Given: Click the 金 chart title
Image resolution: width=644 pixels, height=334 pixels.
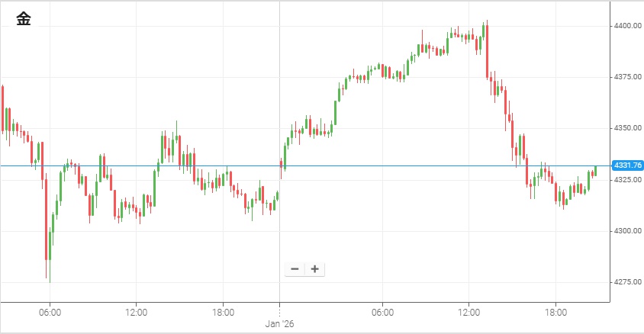Looking at the screenshot, I should (x=24, y=21).
